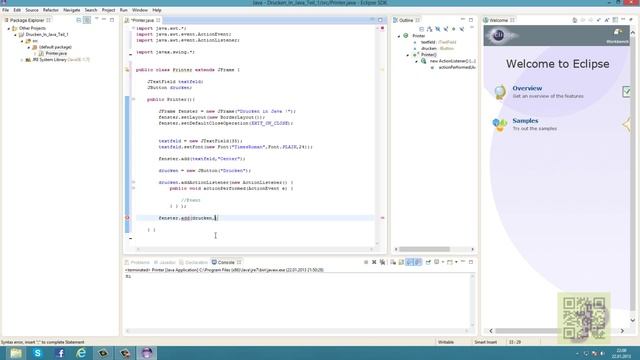This screenshot has width=640, height=360.
Task: Select new ActionListener entry in Outline
Action: pyautogui.click(x=452, y=61)
